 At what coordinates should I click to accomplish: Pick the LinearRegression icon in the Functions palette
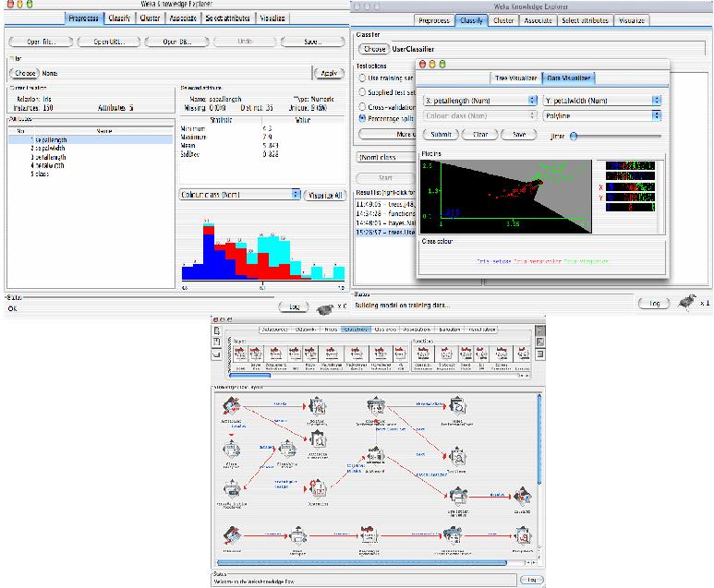(x=502, y=354)
